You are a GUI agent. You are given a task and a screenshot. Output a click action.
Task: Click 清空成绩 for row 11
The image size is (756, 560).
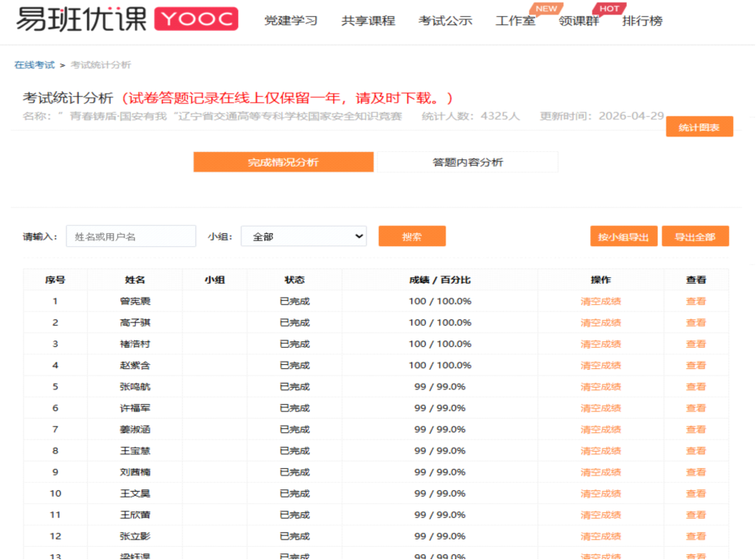(x=601, y=515)
